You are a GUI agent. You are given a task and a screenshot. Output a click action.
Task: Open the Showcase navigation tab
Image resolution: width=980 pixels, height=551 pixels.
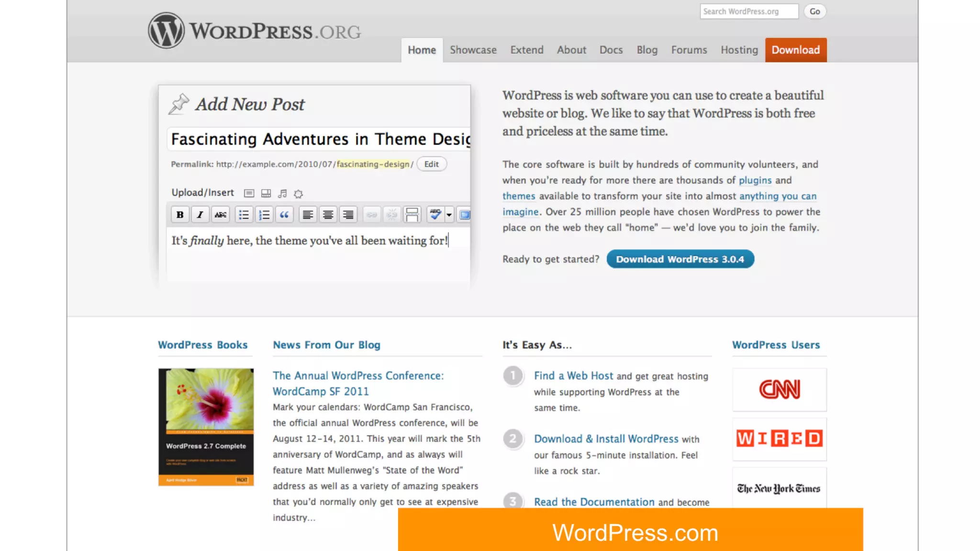click(473, 50)
